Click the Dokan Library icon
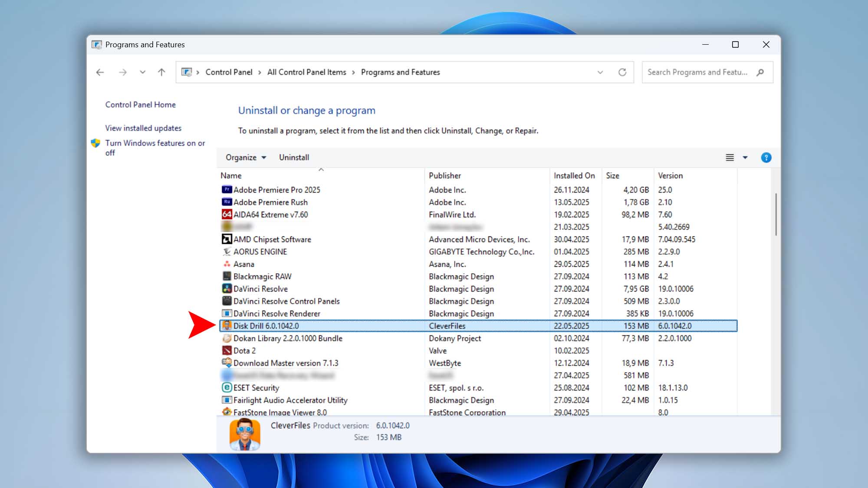868x488 pixels. tap(227, 338)
